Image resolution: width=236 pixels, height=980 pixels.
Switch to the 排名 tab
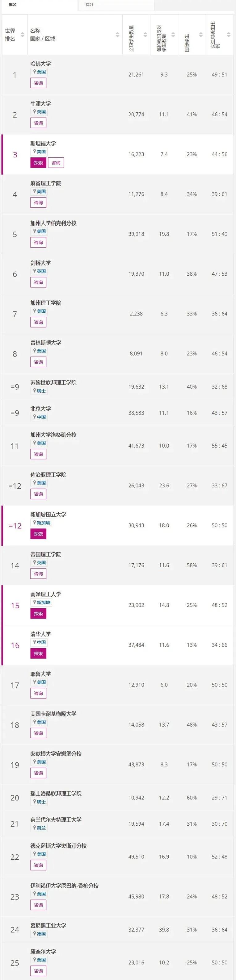tap(12, 5)
